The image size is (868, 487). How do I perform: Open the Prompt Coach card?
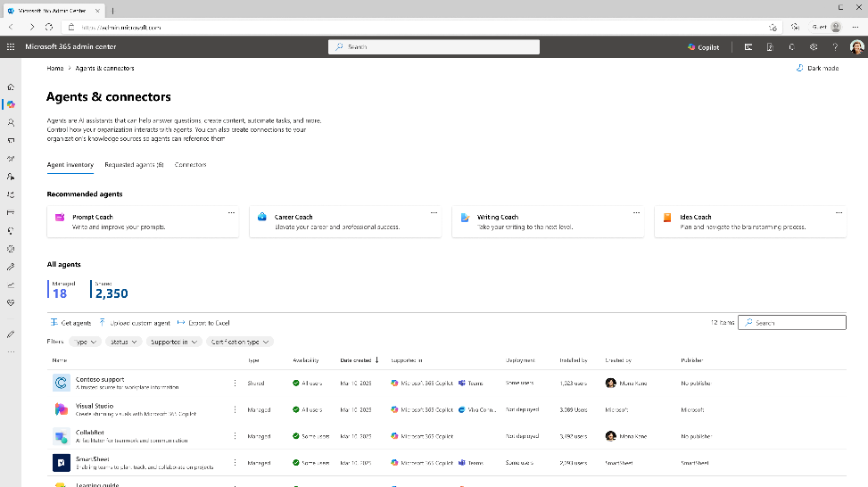click(x=143, y=222)
